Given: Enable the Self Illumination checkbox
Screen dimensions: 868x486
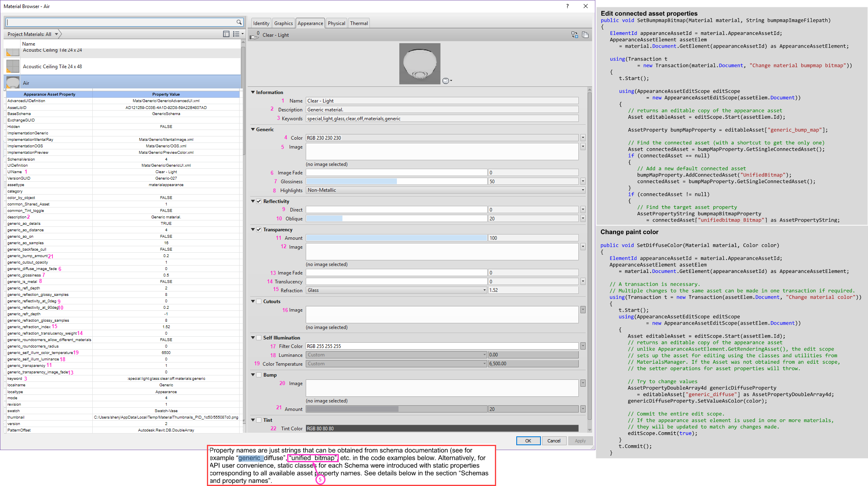Looking at the screenshot, I should (259, 338).
